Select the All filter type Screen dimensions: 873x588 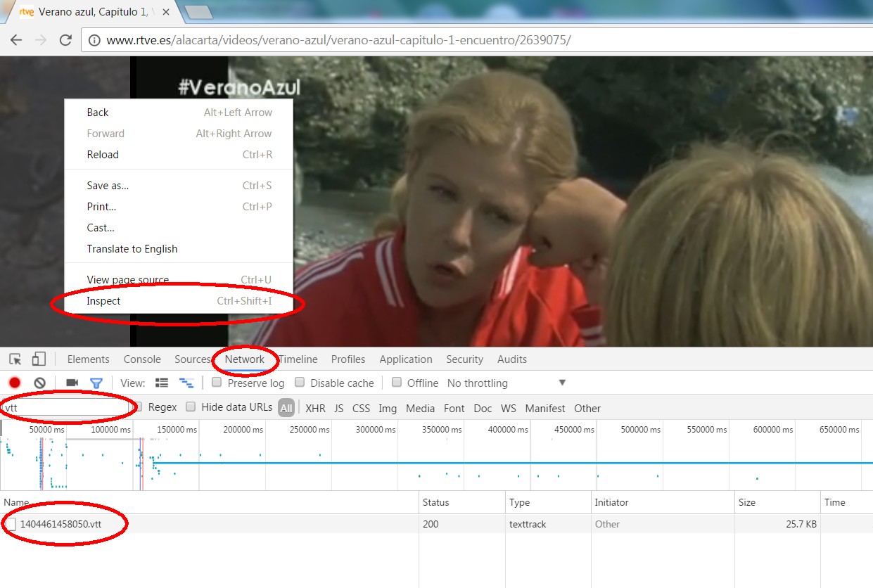tap(286, 408)
